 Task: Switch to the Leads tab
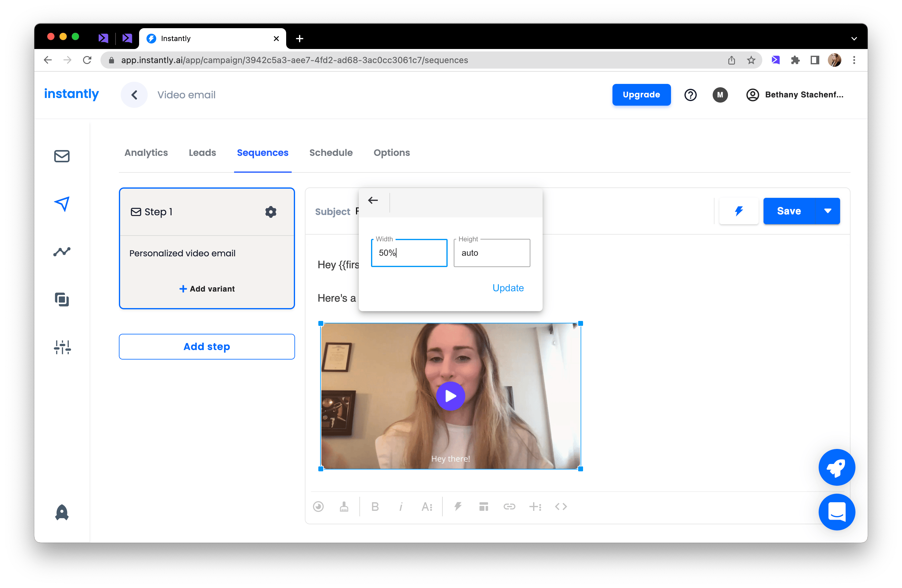click(x=202, y=153)
